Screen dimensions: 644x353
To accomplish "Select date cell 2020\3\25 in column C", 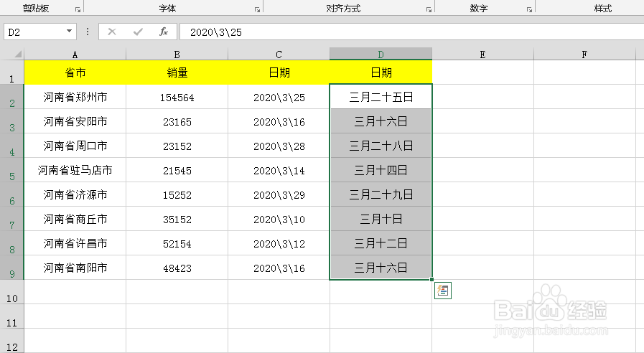I will [279, 97].
